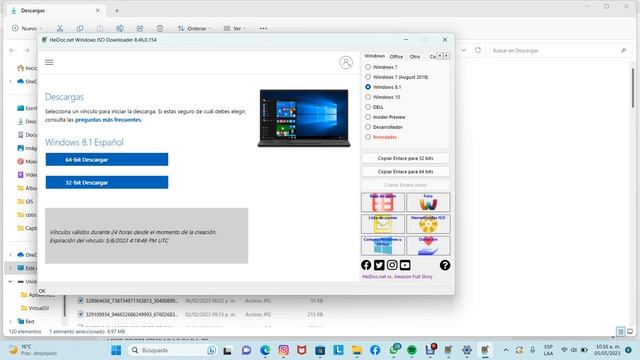Viewport: 640px width, 360px height.
Task: Open the red database tile
Action: pyautogui.click(x=383, y=202)
